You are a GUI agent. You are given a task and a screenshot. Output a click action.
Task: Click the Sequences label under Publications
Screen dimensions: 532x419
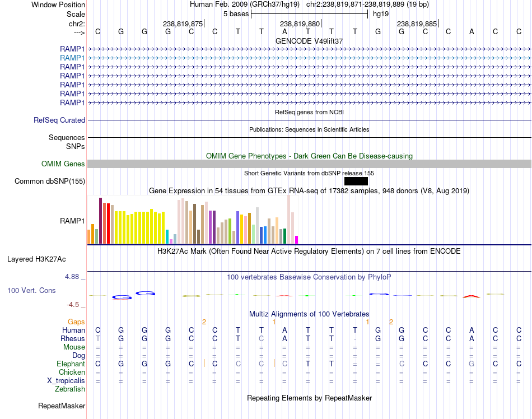coord(67,137)
